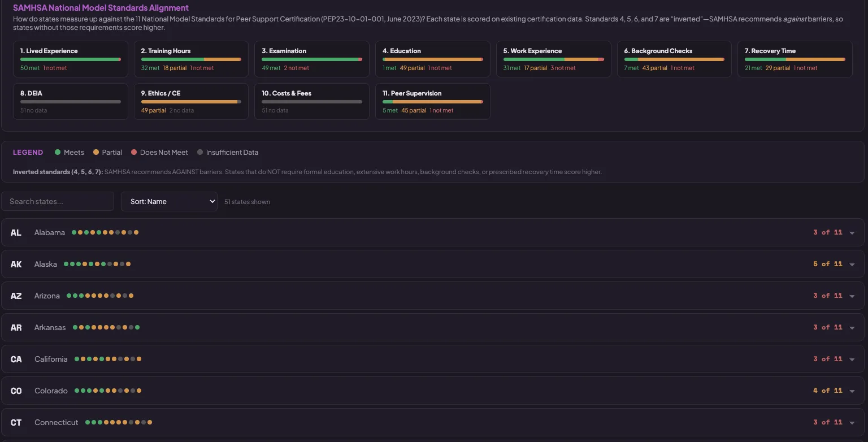The image size is (868, 442).
Task: Click Alabama's 3 of 11 score
Action: coord(827,232)
